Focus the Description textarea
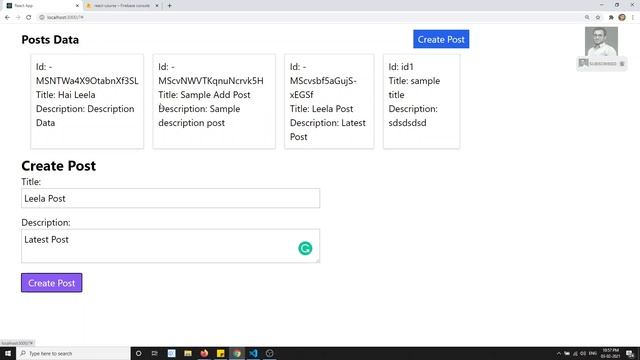 [x=171, y=246]
